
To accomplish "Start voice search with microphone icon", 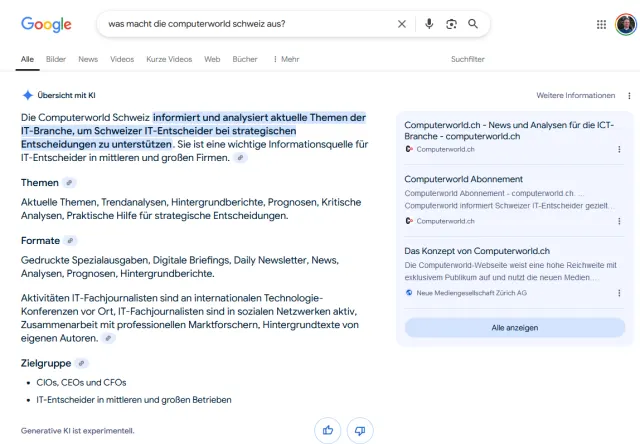I will [429, 24].
